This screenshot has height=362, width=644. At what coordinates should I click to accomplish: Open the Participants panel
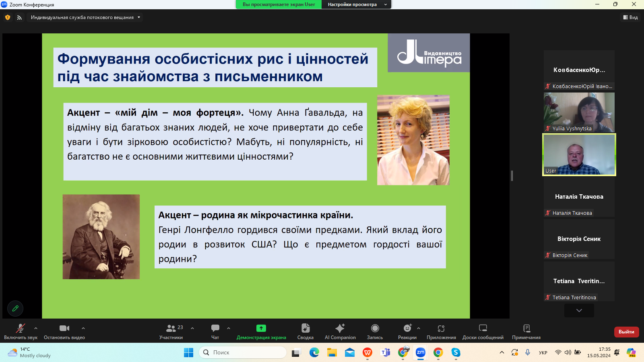click(x=171, y=331)
